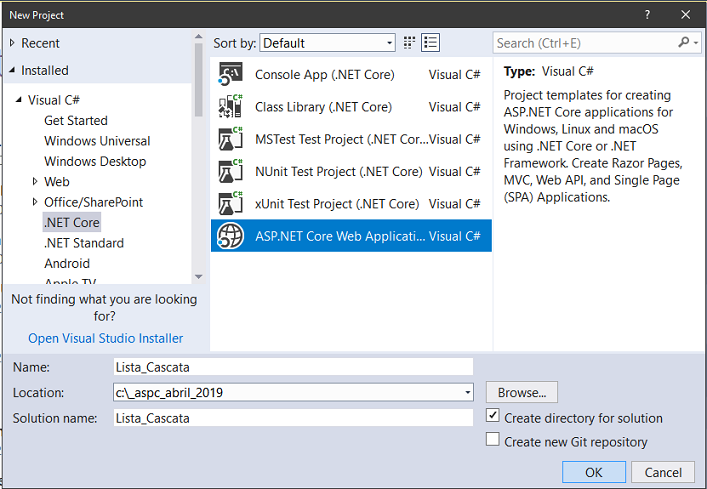Viewport: 707px width, 489px height.
Task: Select Windows Desktop category
Action: coord(95,161)
